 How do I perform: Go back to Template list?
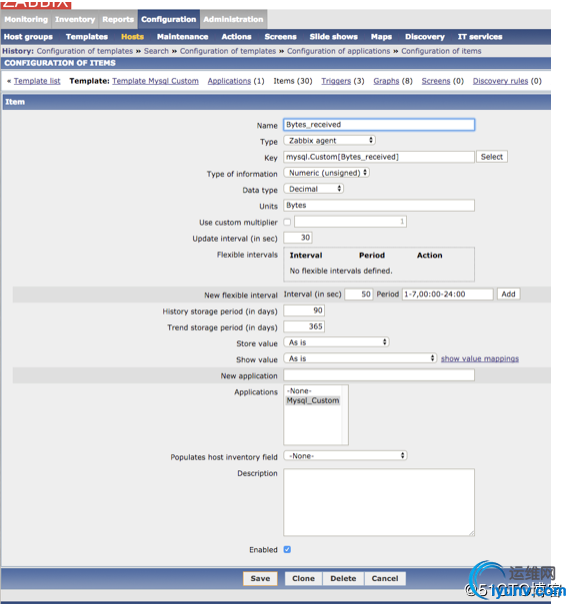pyautogui.click(x=37, y=81)
